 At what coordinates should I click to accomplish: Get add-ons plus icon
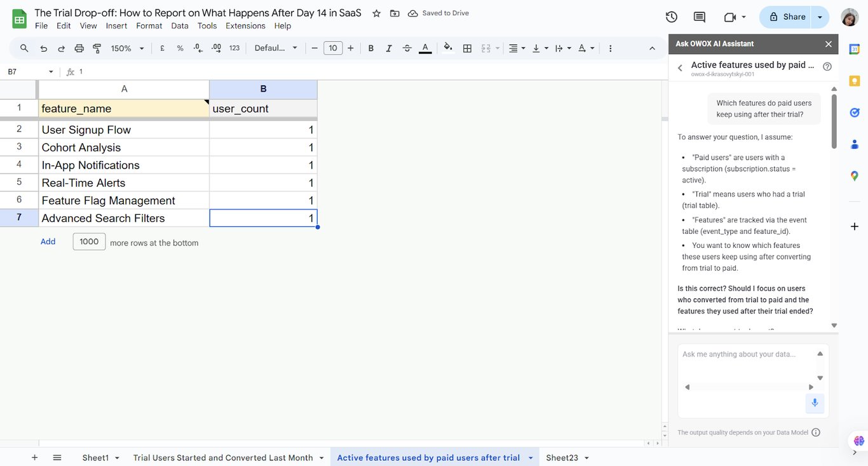(854, 226)
